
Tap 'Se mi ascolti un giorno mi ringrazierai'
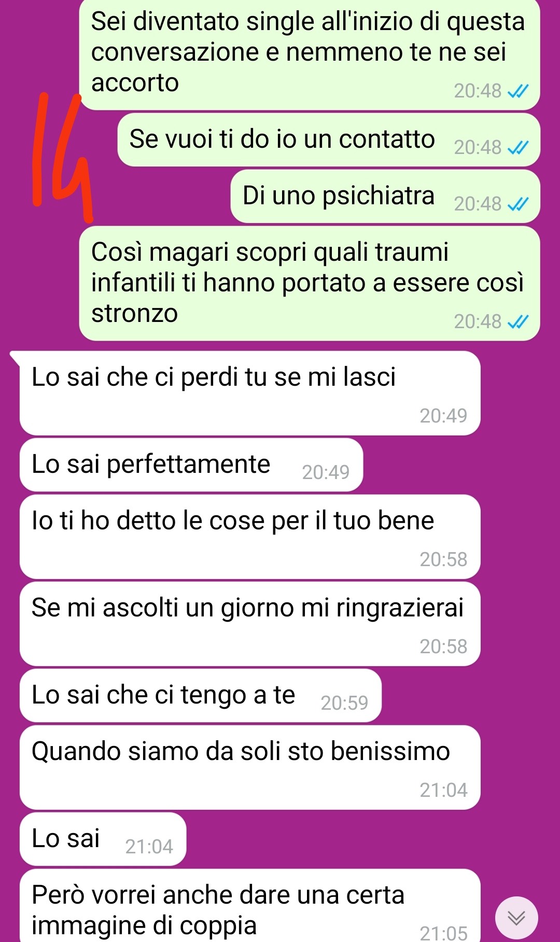250,624
